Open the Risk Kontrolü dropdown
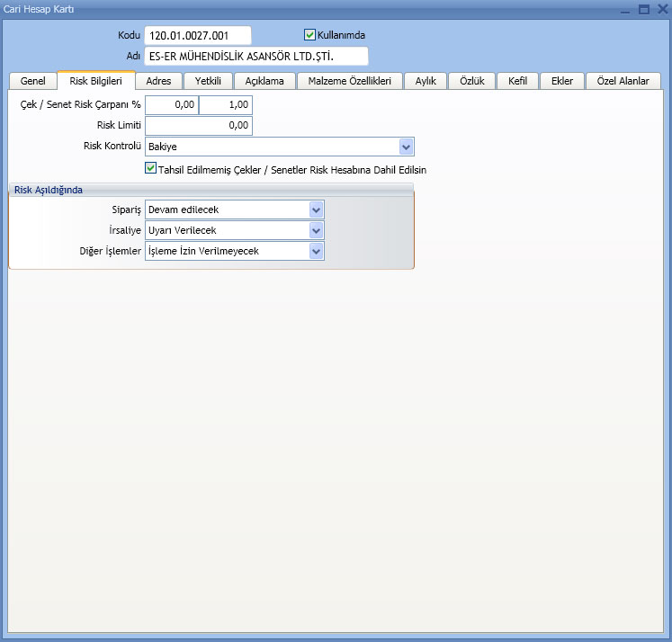 406,147
